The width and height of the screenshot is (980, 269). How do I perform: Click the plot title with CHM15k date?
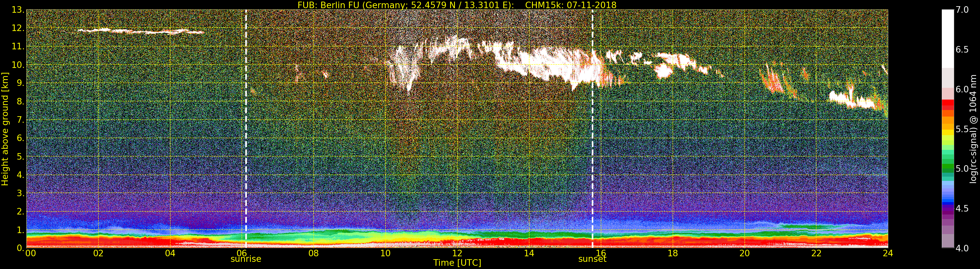(x=457, y=5)
